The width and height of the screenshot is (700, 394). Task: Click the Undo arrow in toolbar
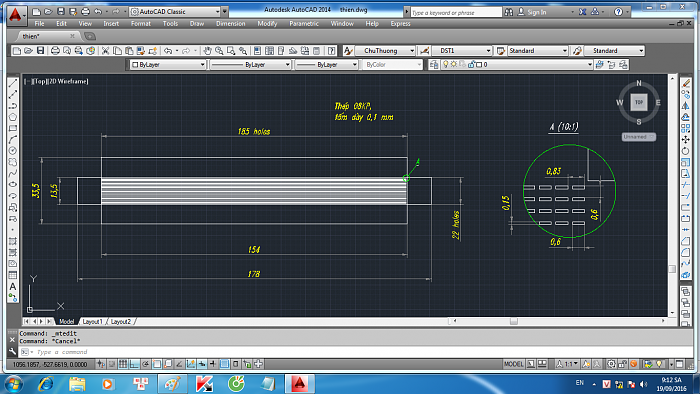[x=167, y=51]
